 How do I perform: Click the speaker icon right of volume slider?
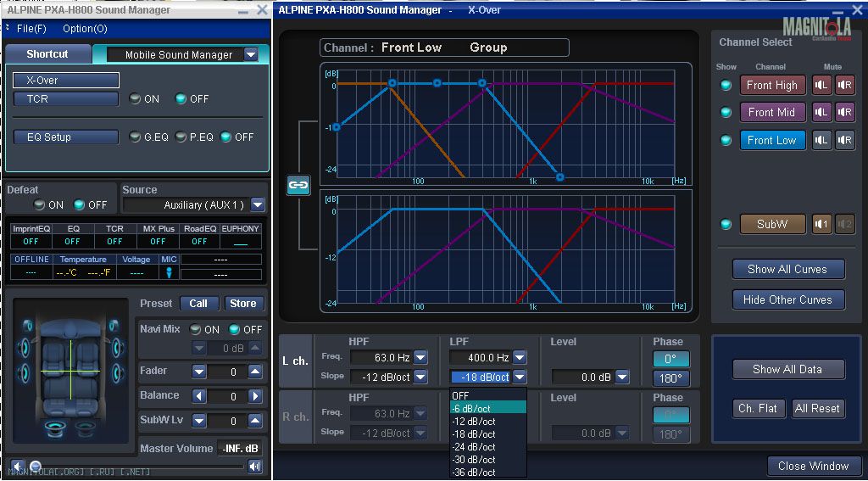tap(254, 466)
